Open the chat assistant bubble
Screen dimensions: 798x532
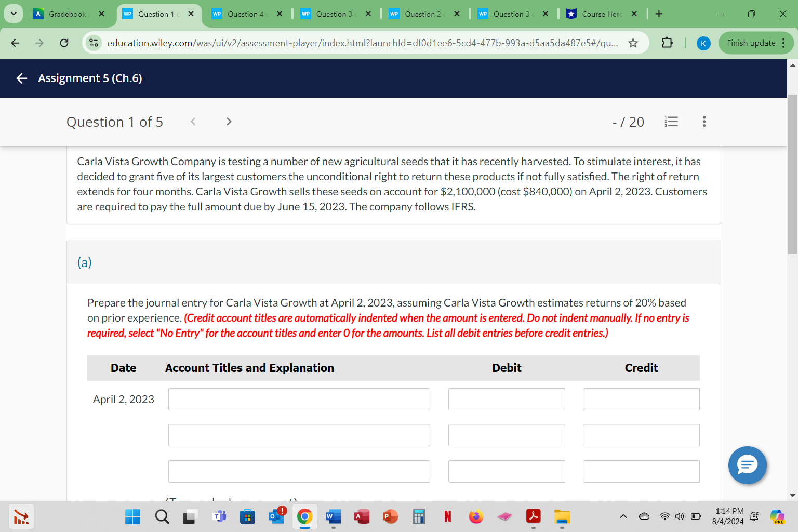coord(747,465)
